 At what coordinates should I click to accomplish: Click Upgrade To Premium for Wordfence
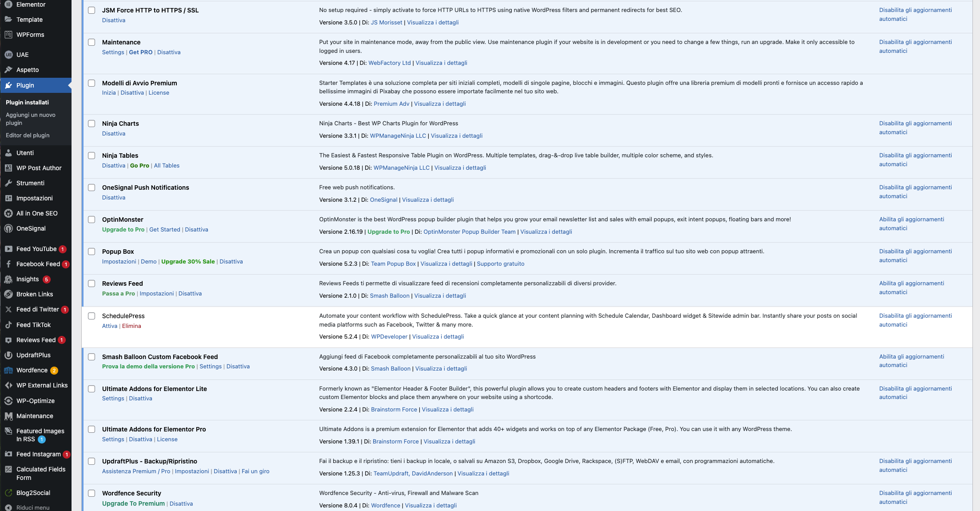133,503
